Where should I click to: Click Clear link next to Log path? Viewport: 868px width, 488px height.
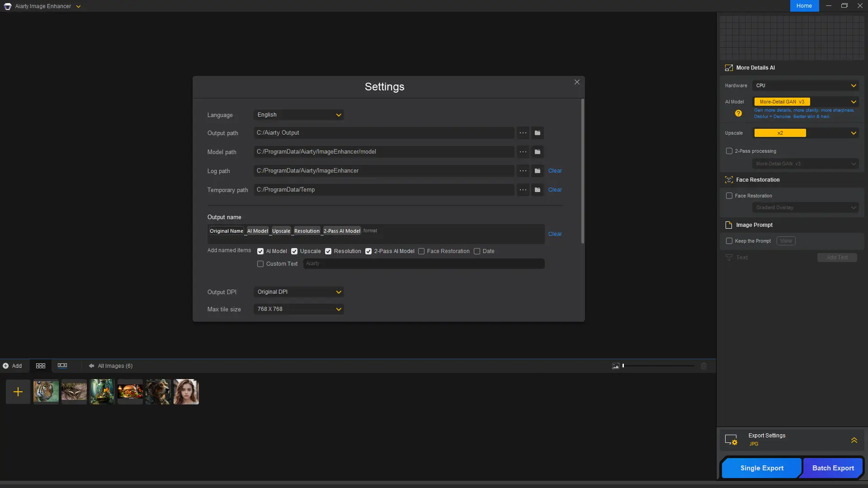pos(555,171)
